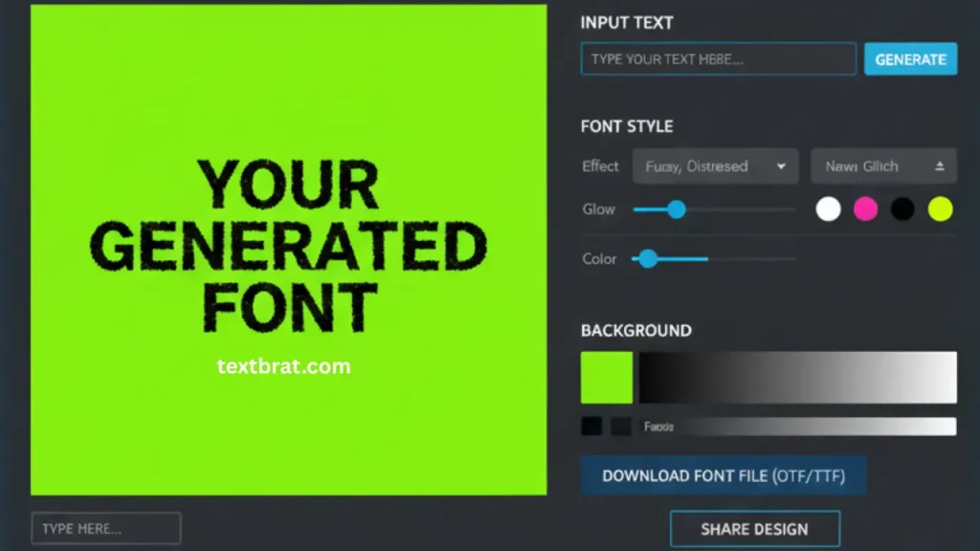
Task: Select the pink glow color swatch
Action: pyautogui.click(x=865, y=209)
